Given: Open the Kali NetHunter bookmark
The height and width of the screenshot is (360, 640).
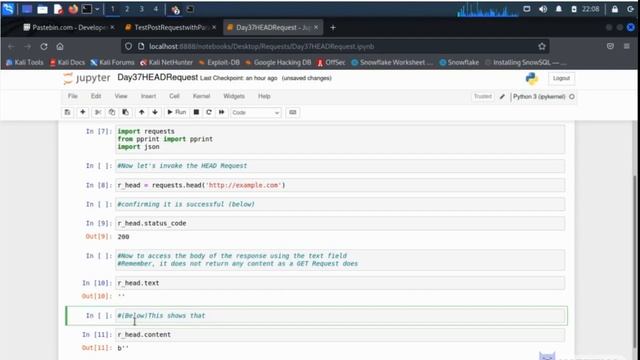Looking at the screenshot, I should pos(166,62).
